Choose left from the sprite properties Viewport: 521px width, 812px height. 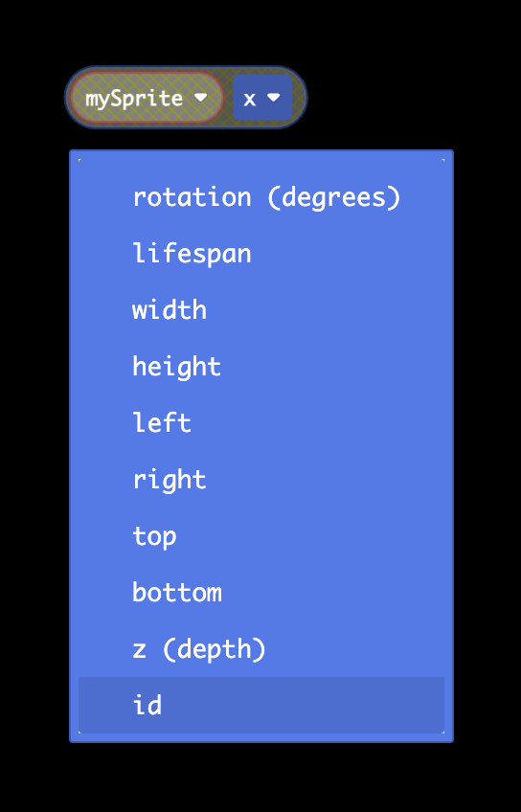pos(261,422)
